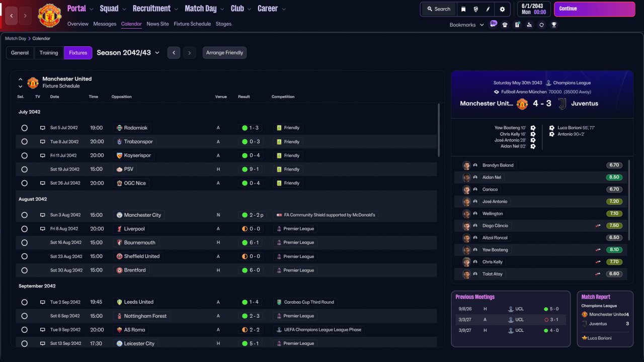Collapse Manchester United Fixture Schedule section
This screenshot has height=362, width=644.
(21, 79)
